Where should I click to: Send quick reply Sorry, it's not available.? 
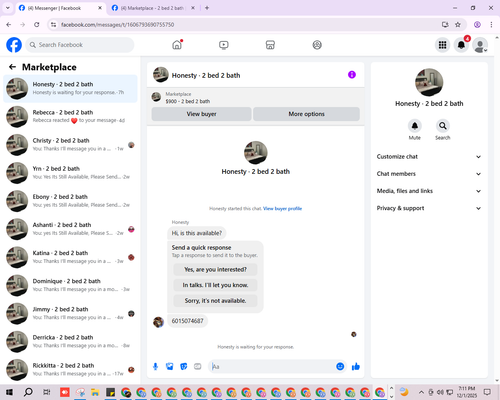tap(215, 301)
